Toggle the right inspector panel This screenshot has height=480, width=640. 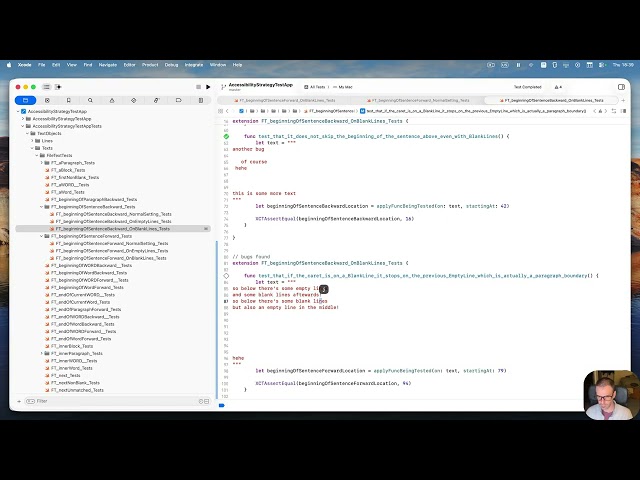coord(620,87)
